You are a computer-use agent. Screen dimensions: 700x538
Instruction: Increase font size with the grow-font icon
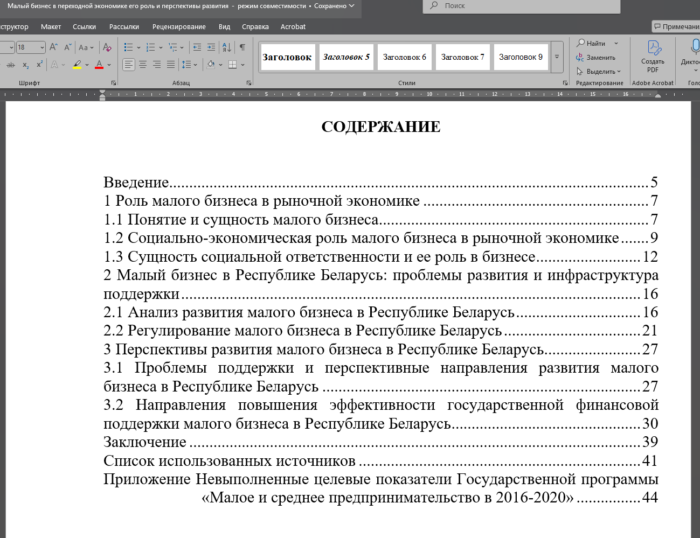coord(53,47)
